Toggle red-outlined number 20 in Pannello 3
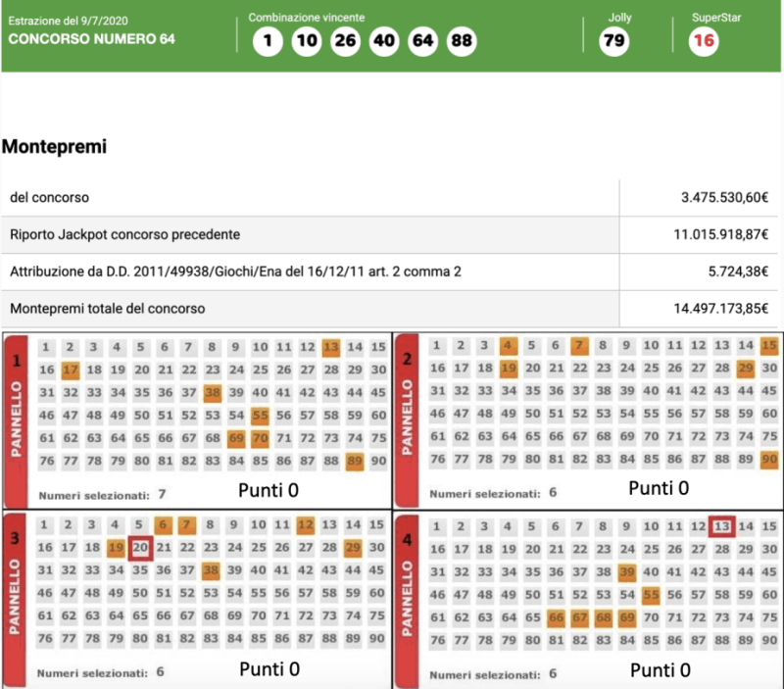 (x=140, y=548)
